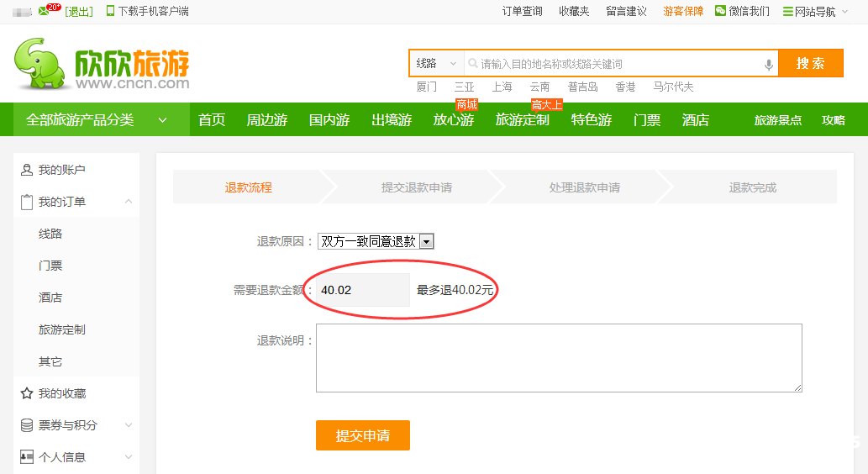Image resolution: width=868 pixels, height=474 pixels.
Task: Click the WeChat icon in the top bar
Action: [x=720, y=11]
